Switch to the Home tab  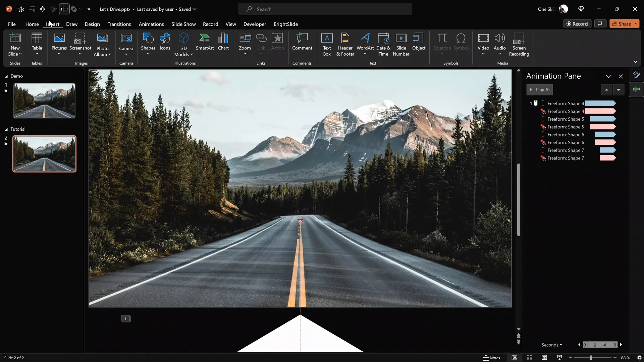(x=32, y=24)
